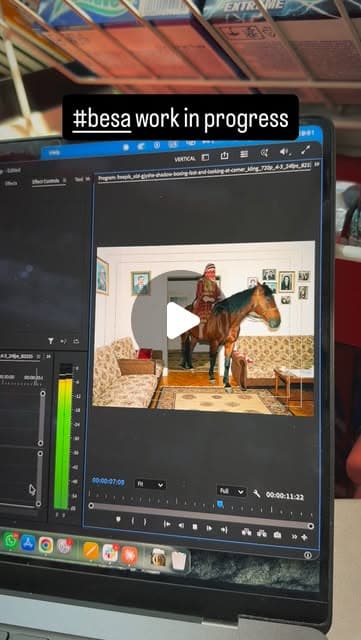Switch to the Effects tab
This screenshot has height=640, width=361.
click(x=11, y=183)
